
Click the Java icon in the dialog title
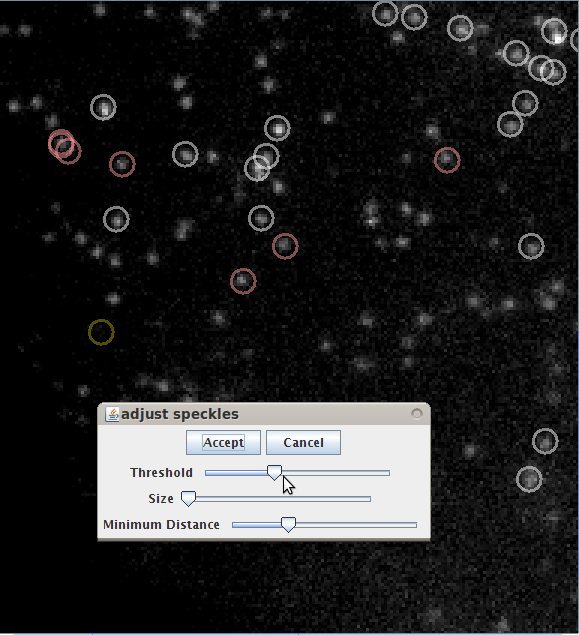[x=112, y=414]
